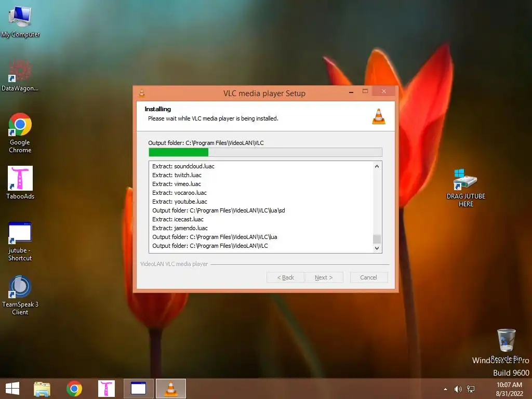Select the 'Extract: icecast.luac' log line
532x399 pixels.
point(178,219)
